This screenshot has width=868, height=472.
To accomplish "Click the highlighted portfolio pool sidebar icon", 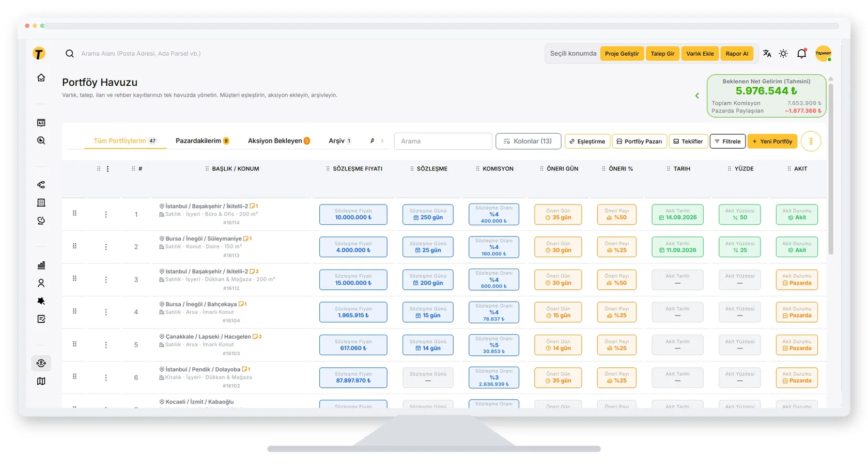I will [x=41, y=363].
